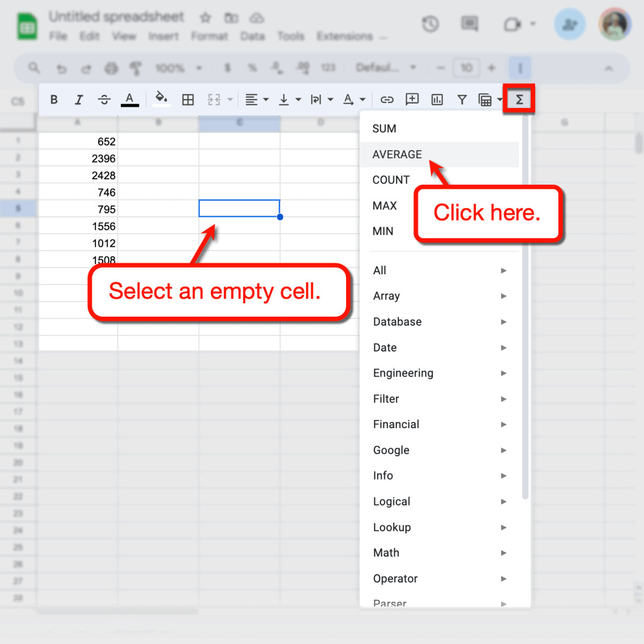Create a filter using the toolbar icon
644x644 pixels.
462,99
